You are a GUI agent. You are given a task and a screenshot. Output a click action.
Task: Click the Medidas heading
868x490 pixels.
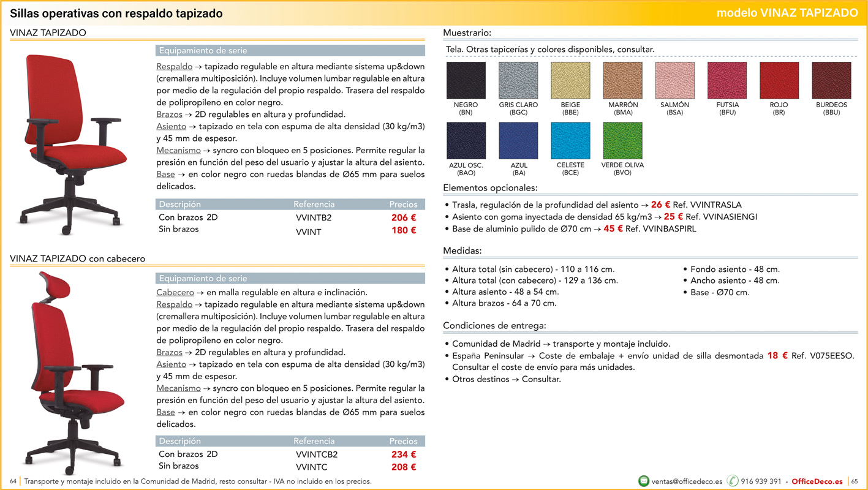(462, 251)
